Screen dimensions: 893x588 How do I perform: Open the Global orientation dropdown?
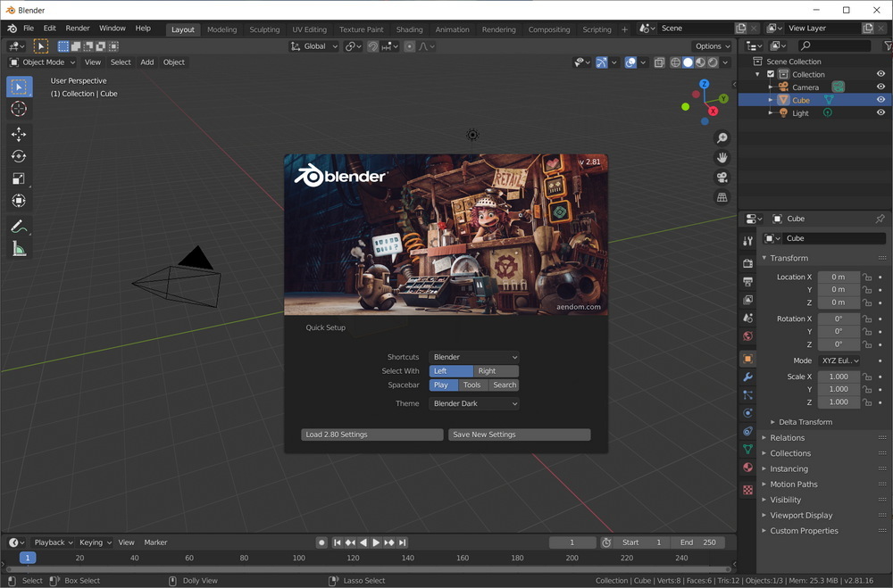(313, 46)
